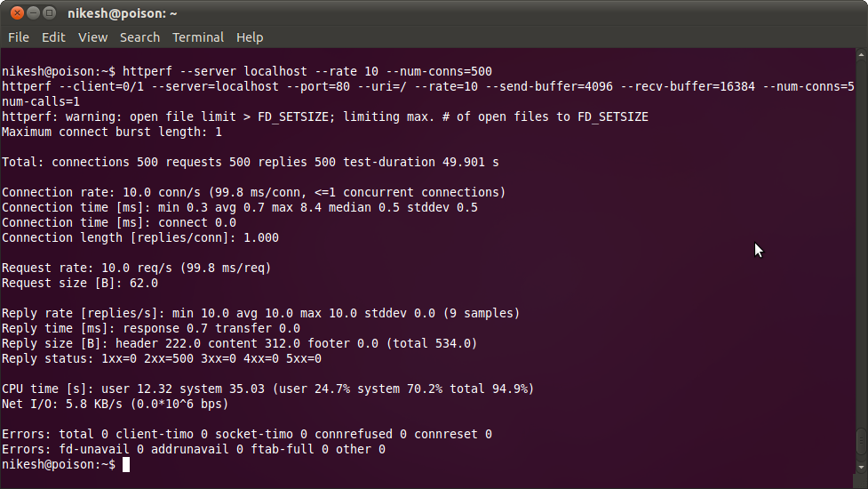Open the Search menu
The height and width of the screenshot is (489, 868).
click(x=139, y=37)
